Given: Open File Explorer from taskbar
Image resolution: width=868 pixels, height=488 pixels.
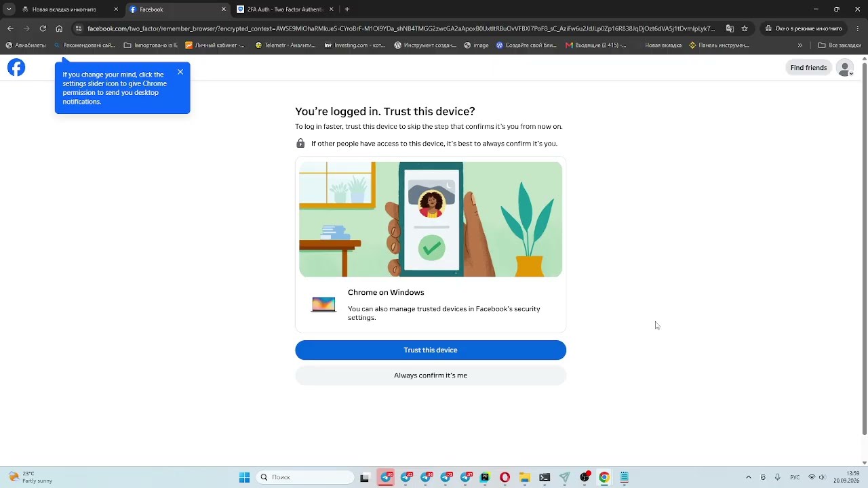Looking at the screenshot, I should 525,477.
